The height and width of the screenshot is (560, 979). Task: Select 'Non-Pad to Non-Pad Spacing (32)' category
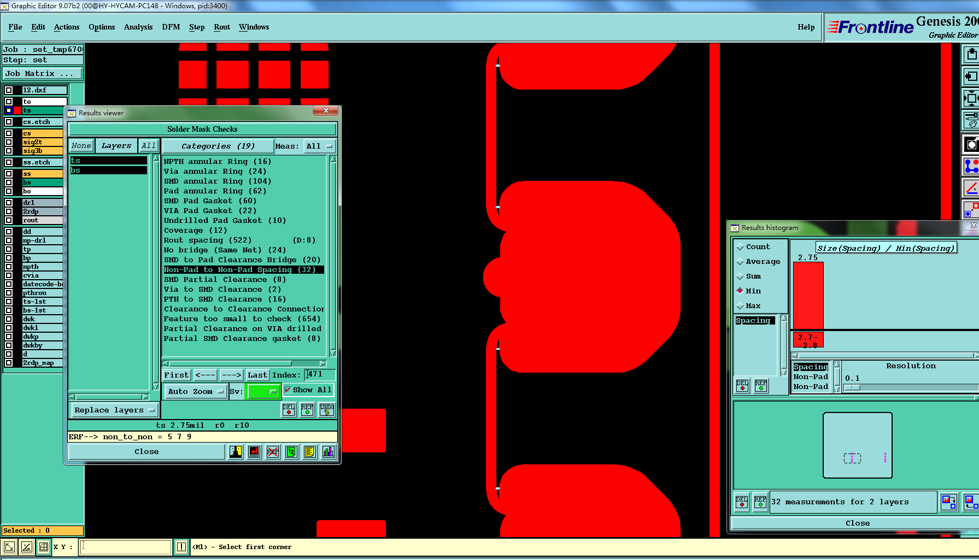point(244,270)
